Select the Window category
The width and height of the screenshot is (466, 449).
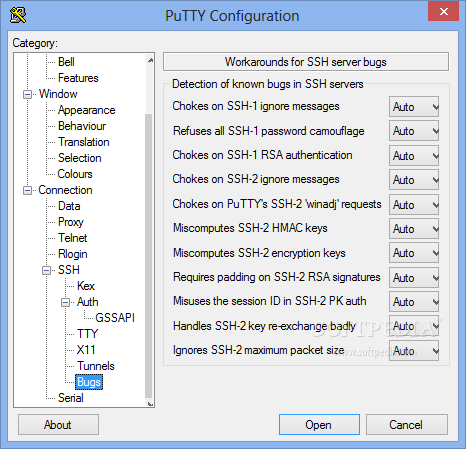pos(58,94)
